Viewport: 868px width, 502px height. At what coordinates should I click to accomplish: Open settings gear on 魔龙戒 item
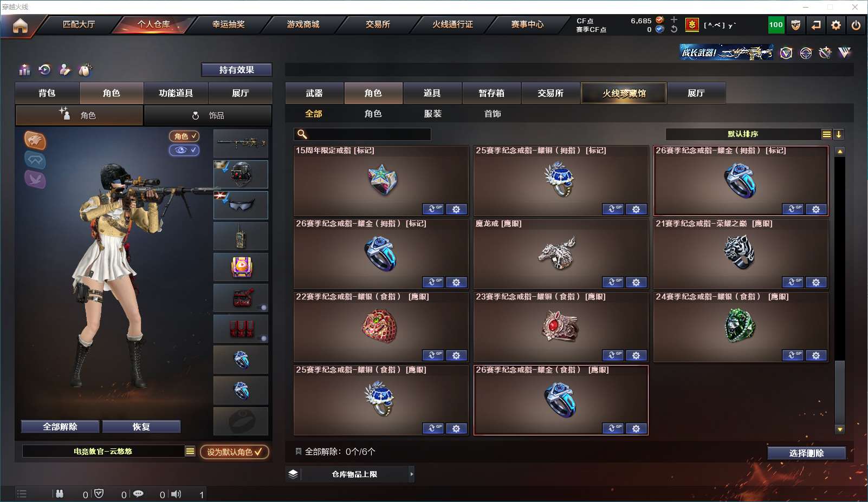[636, 282]
